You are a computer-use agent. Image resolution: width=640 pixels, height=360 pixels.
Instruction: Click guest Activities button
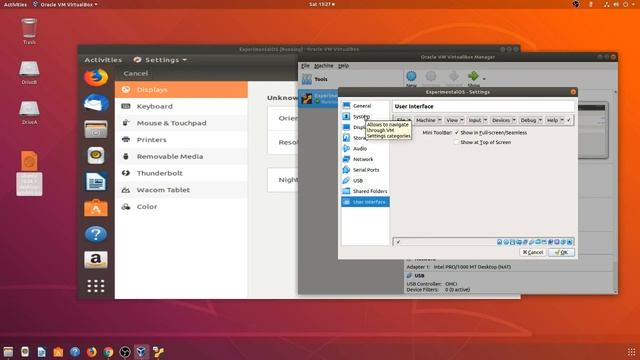[103, 60]
